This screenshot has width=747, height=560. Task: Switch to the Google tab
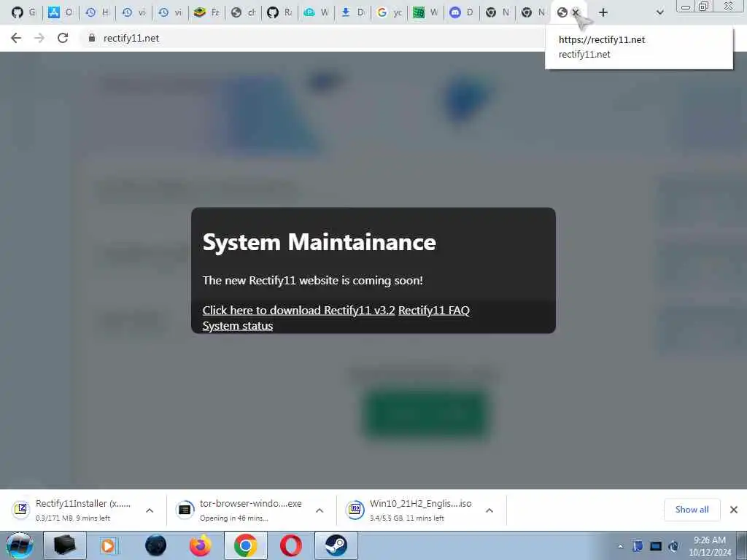click(389, 12)
